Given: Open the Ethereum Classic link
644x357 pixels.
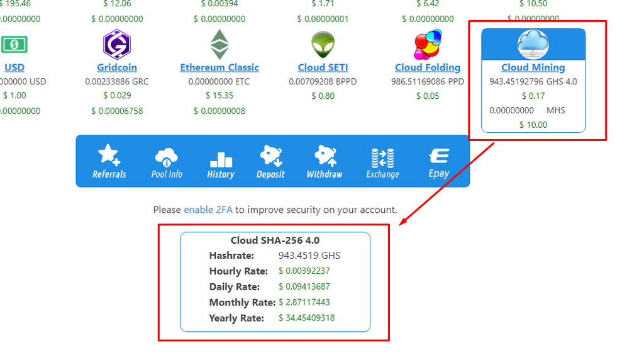Looking at the screenshot, I should (219, 67).
